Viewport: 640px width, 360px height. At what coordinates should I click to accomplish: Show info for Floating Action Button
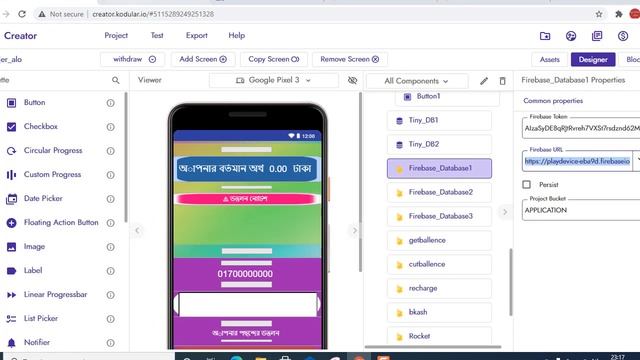[x=111, y=223]
